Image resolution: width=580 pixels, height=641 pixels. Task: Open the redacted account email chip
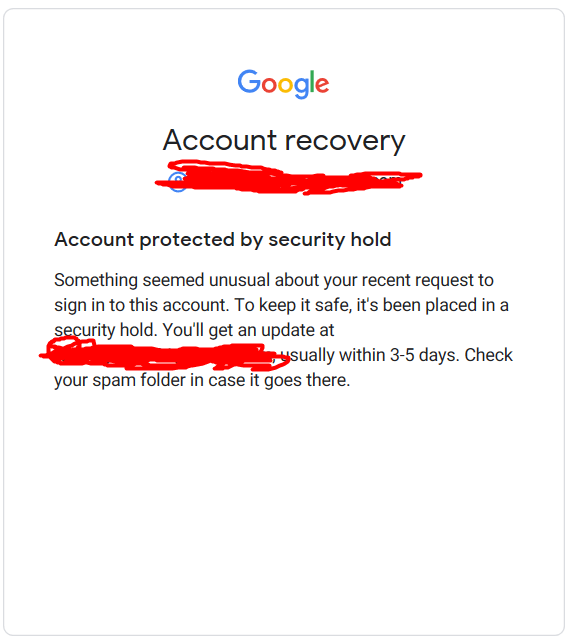point(288,177)
